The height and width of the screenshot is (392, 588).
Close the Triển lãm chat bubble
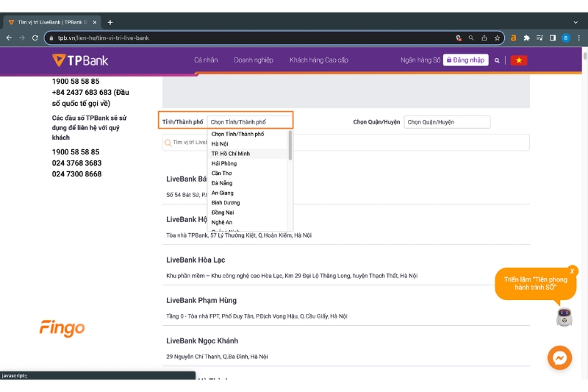click(x=572, y=271)
